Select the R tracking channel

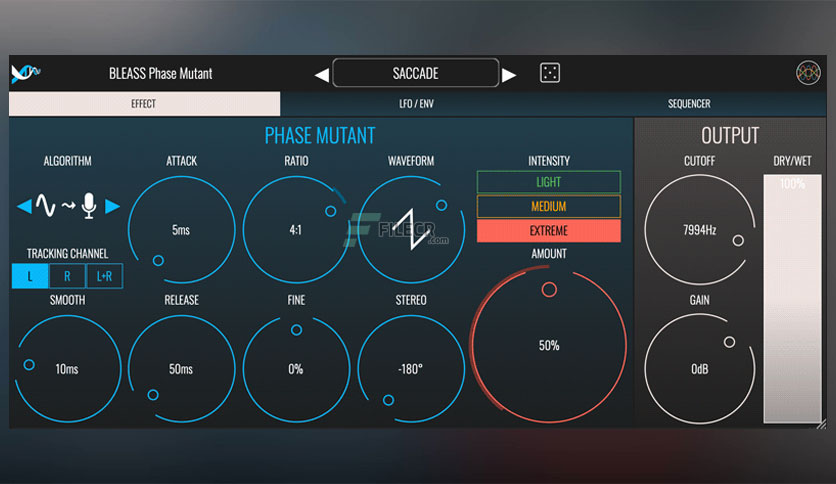[67, 276]
